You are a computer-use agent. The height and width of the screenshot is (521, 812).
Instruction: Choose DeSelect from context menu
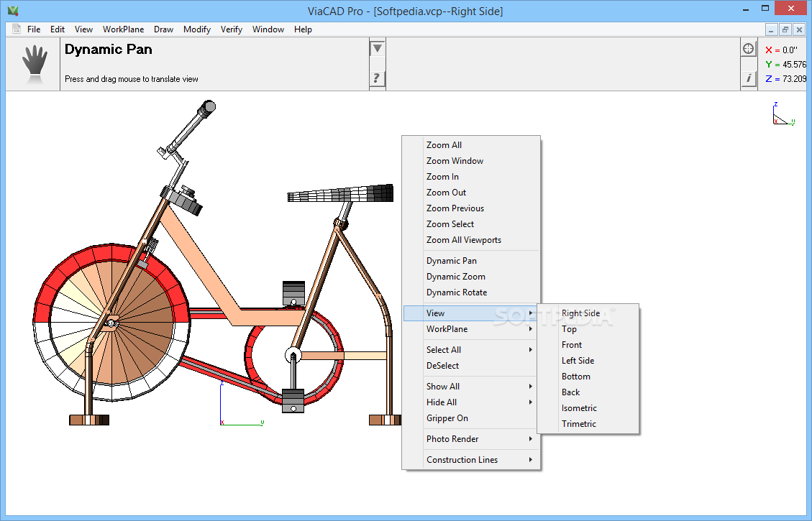point(471,366)
